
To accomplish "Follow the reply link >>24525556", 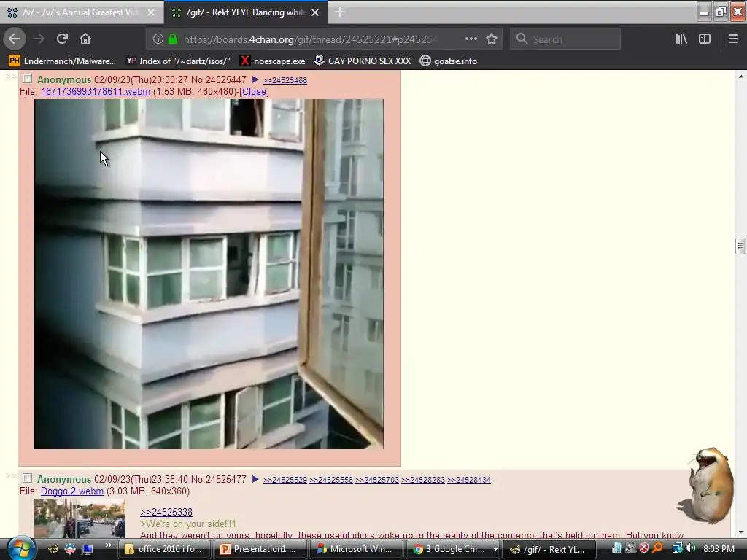I will click(331, 480).
